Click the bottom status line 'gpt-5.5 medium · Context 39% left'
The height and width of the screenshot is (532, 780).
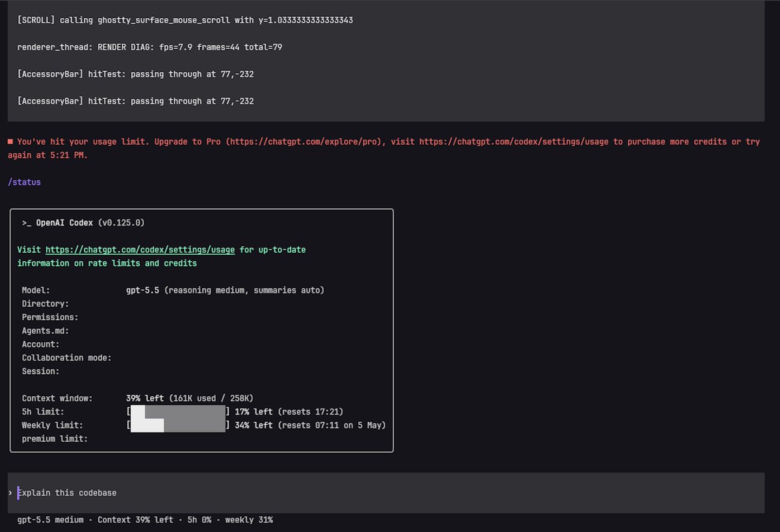tap(145, 520)
